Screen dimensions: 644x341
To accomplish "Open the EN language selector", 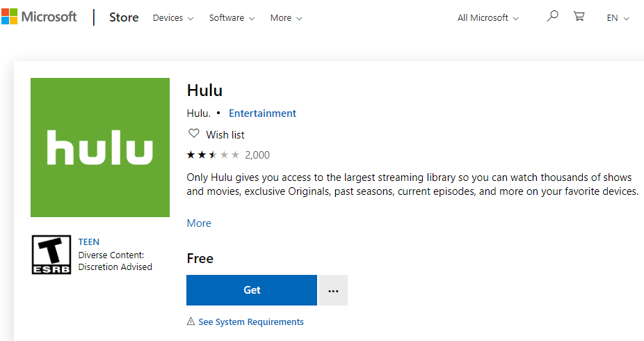I will coord(618,18).
